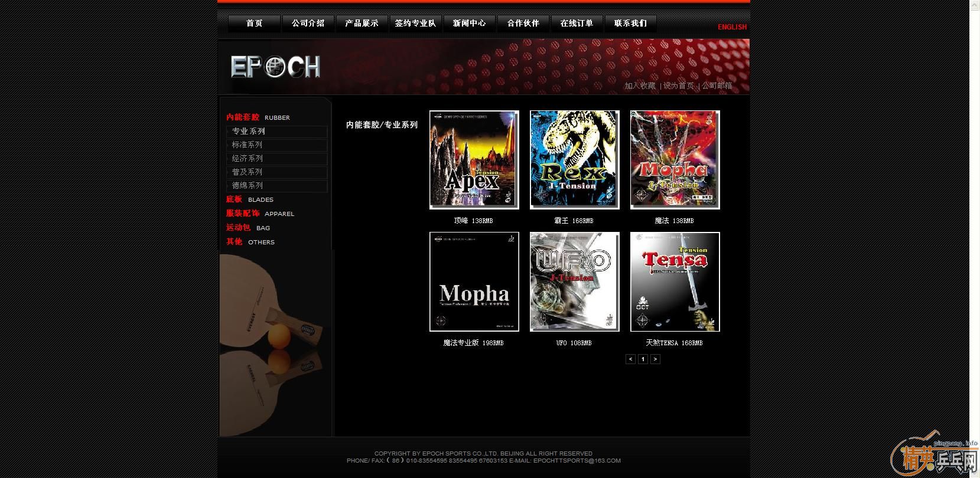The height and width of the screenshot is (478, 980).
Task: Click the 魔法 138RMB caption
Action: [x=674, y=221]
